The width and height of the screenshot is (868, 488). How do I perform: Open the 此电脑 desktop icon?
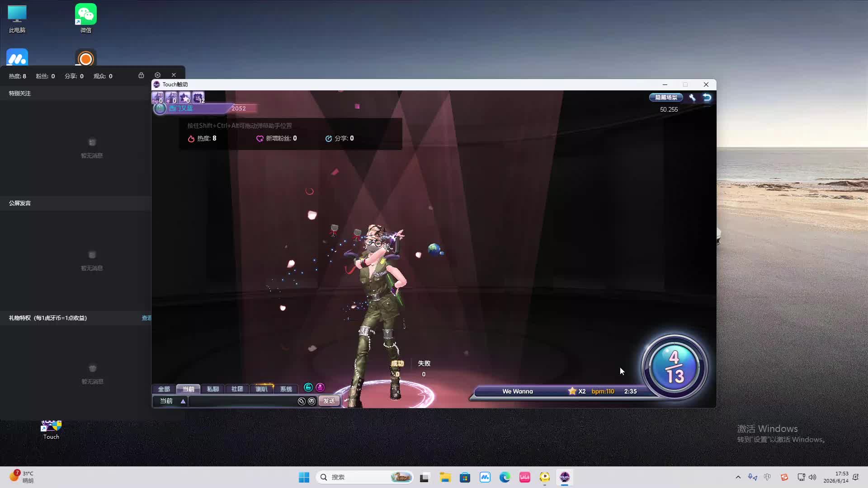pos(17,19)
